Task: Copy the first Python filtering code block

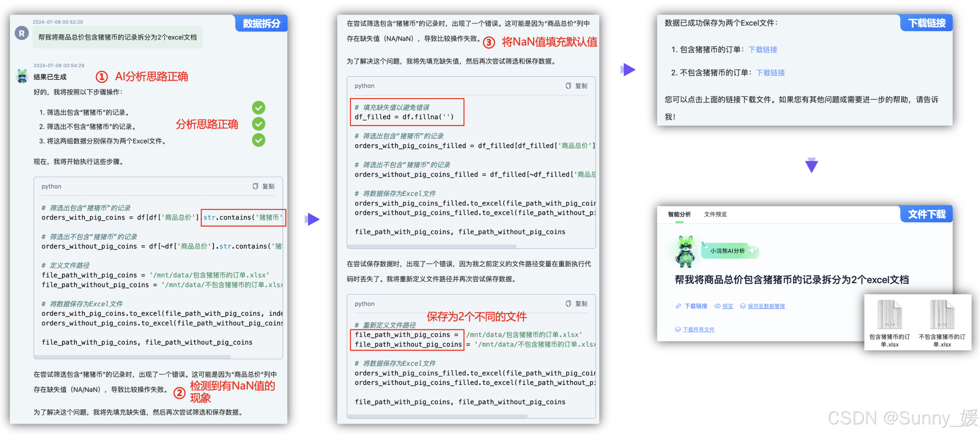Action: pyautogui.click(x=263, y=186)
